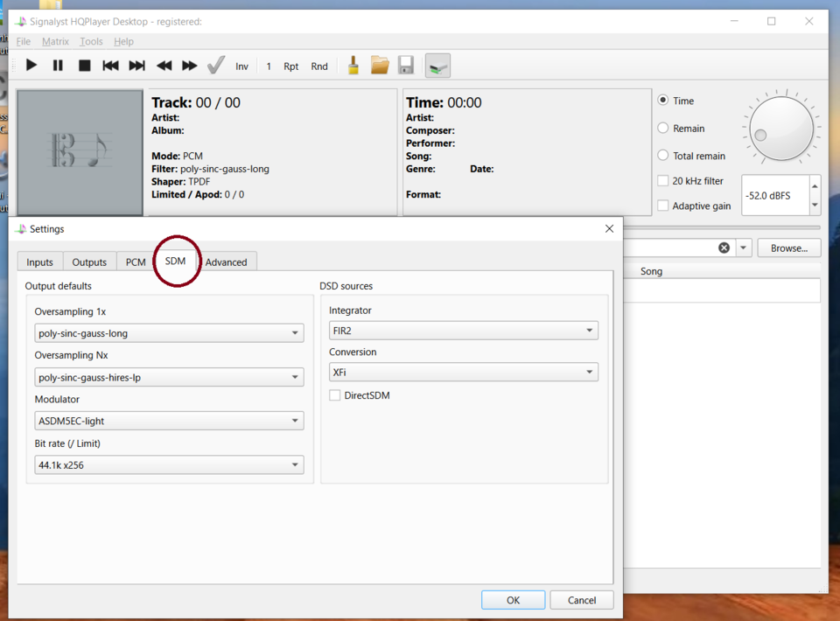Expand the Bit rate dropdown set to 44.1k x256
Screen dimensions: 840x621
point(169,464)
